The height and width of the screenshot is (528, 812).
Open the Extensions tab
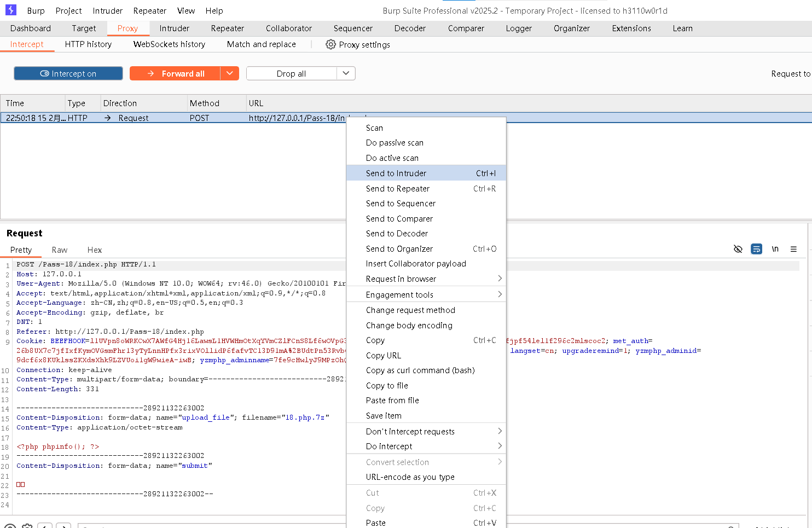click(631, 28)
